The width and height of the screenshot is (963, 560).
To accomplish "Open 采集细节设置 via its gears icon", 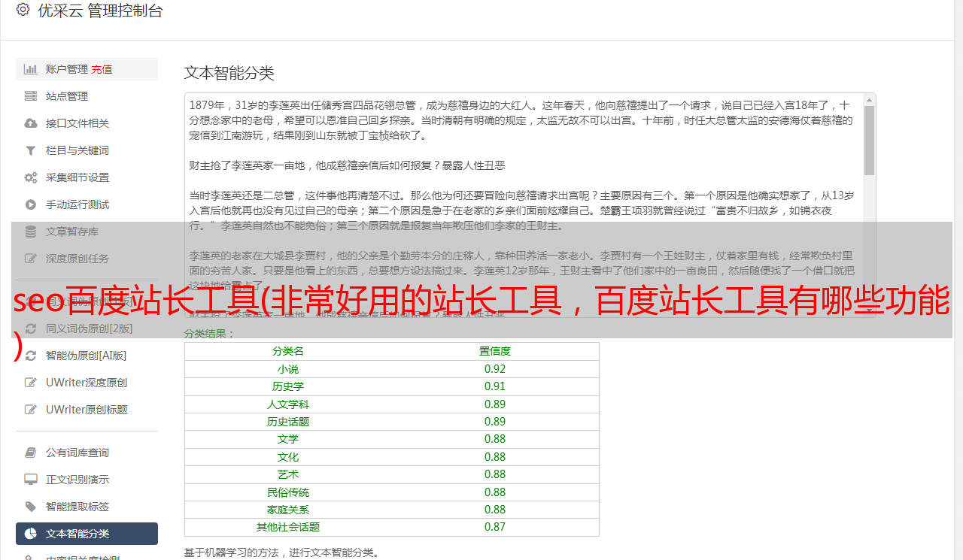I will point(31,177).
